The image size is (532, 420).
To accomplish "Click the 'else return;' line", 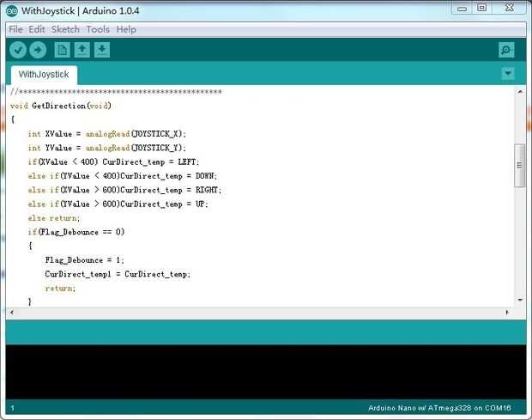I will coord(54,218).
